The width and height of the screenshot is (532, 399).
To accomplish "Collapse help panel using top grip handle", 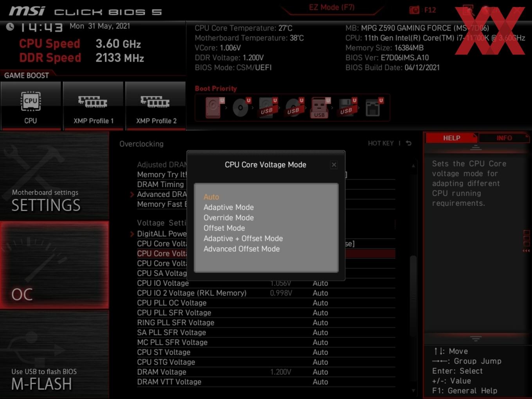I will click(x=476, y=147).
